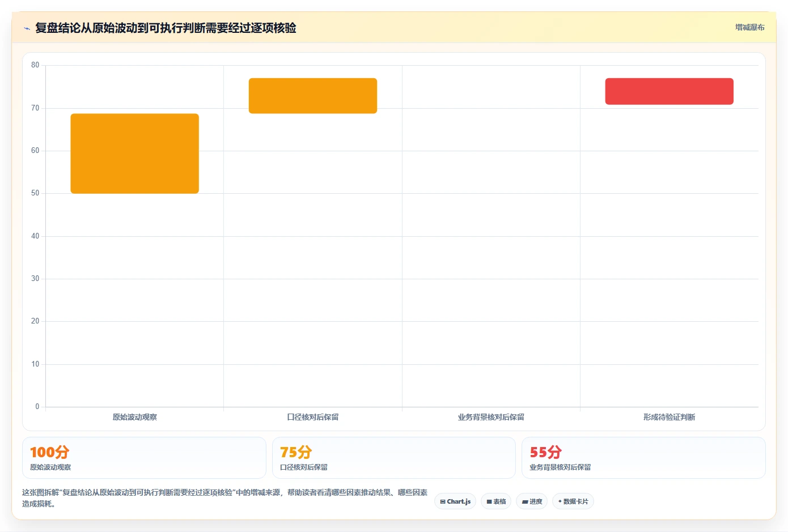
Task: Select the orange 原始波动观察 bar
Action: 135,154
